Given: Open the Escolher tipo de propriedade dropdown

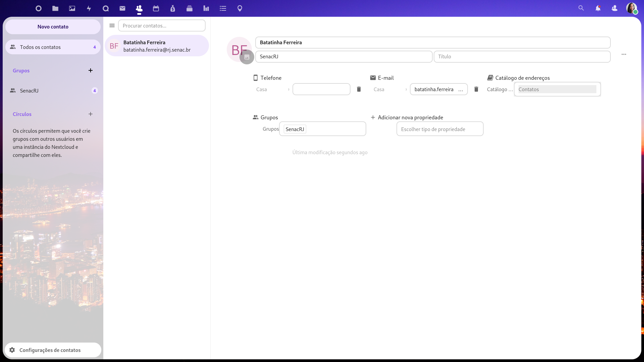Looking at the screenshot, I should pyautogui.click(x=440, y=129).
